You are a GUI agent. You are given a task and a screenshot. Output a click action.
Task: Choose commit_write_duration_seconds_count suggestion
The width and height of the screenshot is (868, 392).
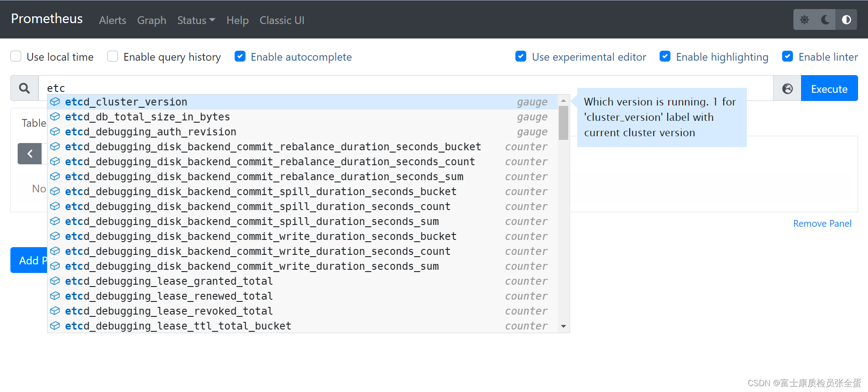(x=302, y=251)
